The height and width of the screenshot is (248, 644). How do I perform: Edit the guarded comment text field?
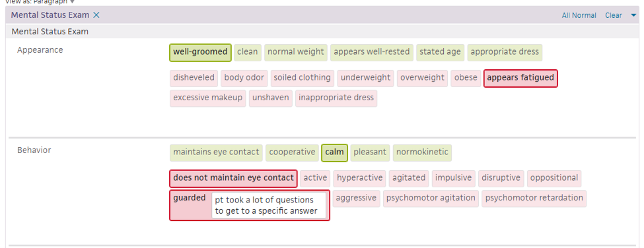269,205
